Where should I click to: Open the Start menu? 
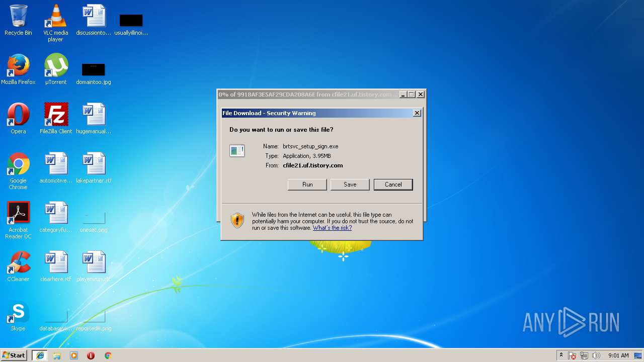(x=14, y=355)
